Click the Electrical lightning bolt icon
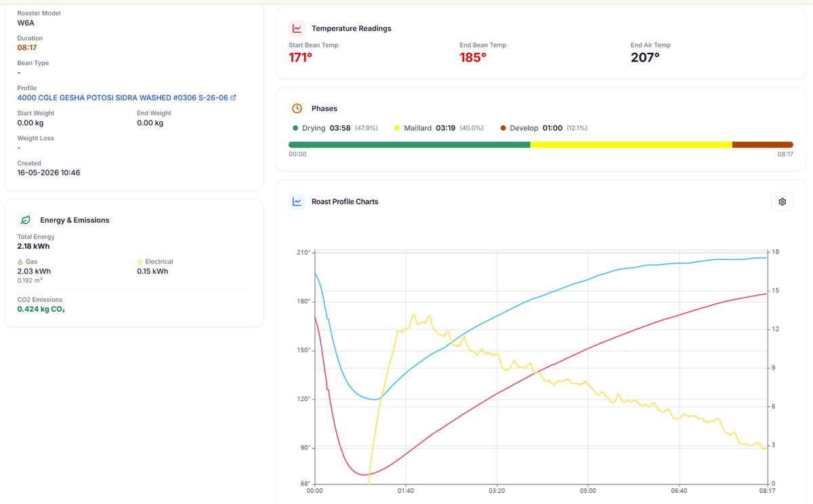Screen dimensions: 813x504 [140, 261]
